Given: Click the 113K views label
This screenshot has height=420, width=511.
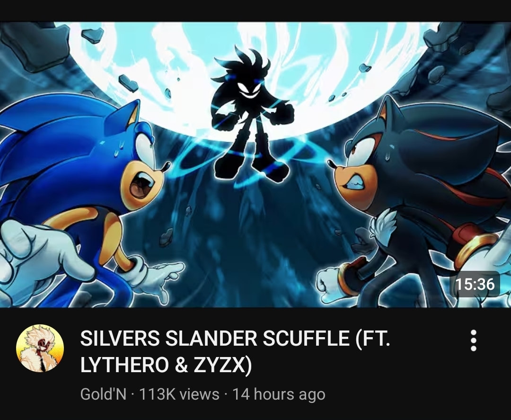Looking at the screenshot, I should tap(179, 394).
